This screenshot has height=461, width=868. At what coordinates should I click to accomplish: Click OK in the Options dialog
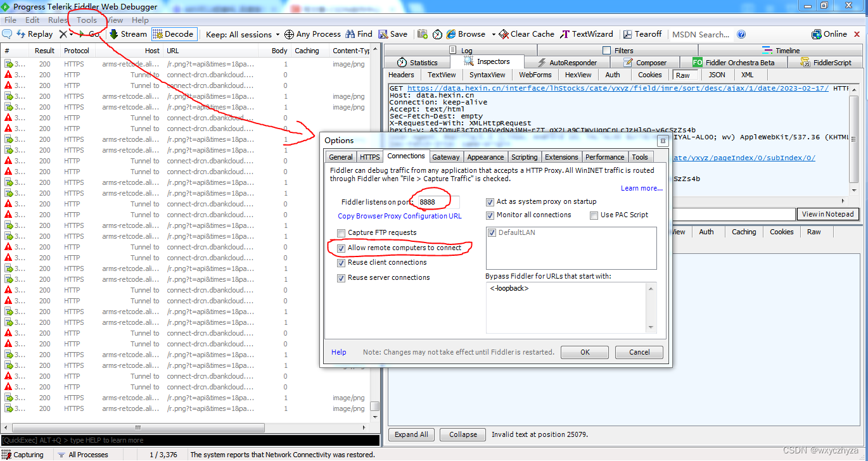[x=585, y=352]
